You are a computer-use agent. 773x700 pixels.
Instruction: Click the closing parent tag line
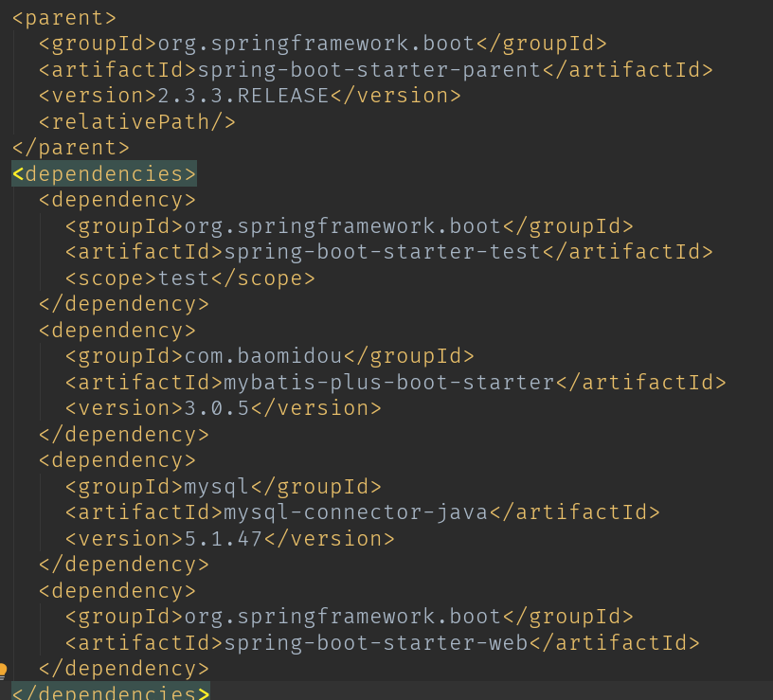[71, 148]
